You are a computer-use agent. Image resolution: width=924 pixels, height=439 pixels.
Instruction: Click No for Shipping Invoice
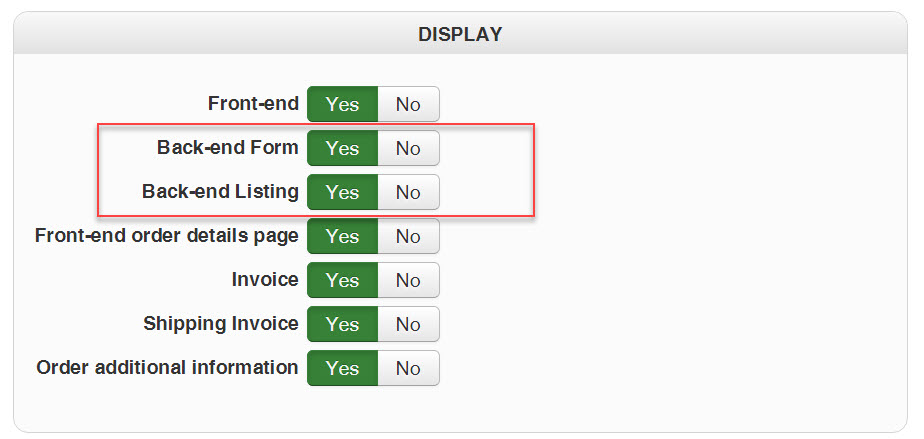tap(408, 324)
